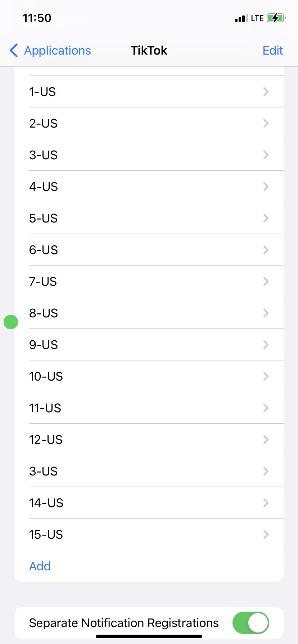Toggle Separate Notification Registrations switch

pos(250,623)
